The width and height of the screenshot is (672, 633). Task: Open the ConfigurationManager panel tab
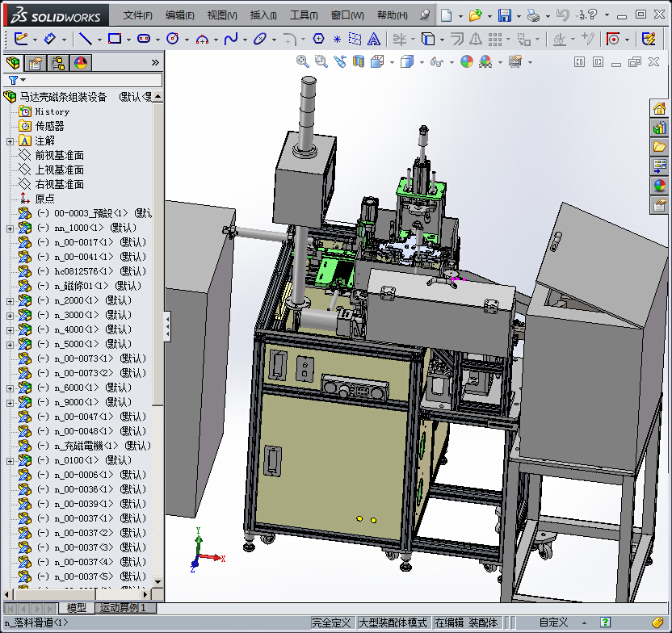click(x=58, y=63)
